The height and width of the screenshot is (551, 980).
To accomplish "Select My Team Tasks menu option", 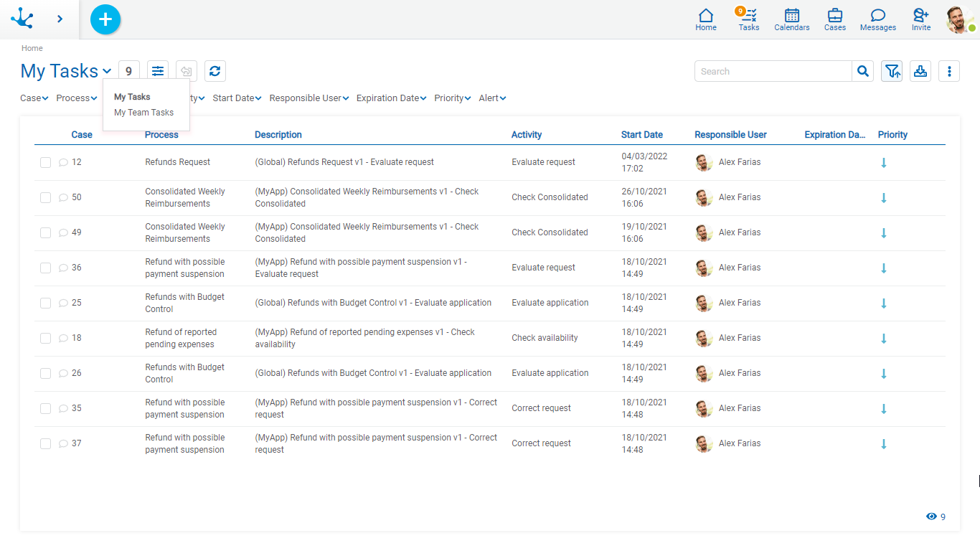I will click(143, 113).
